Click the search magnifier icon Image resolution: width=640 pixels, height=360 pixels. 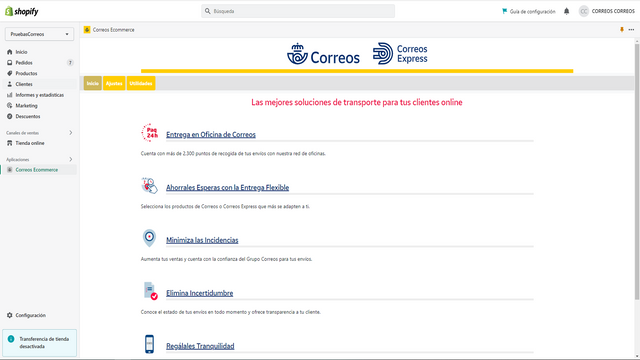point(208,11)
